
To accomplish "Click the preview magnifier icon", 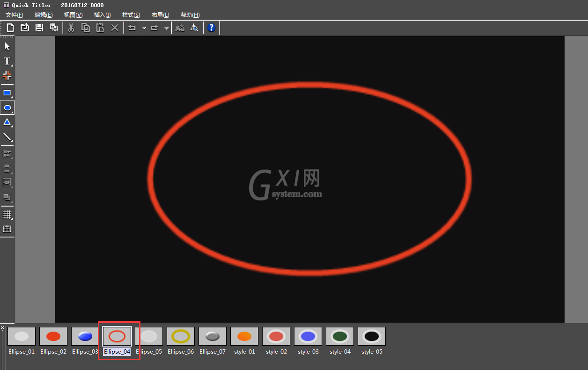I will [194, 28].
